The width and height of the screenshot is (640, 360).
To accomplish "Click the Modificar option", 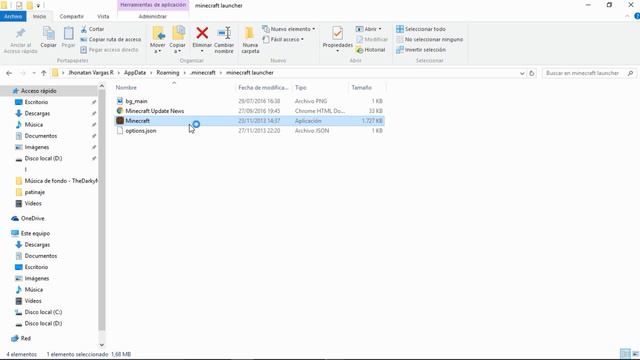I will (x=371, y=39).
